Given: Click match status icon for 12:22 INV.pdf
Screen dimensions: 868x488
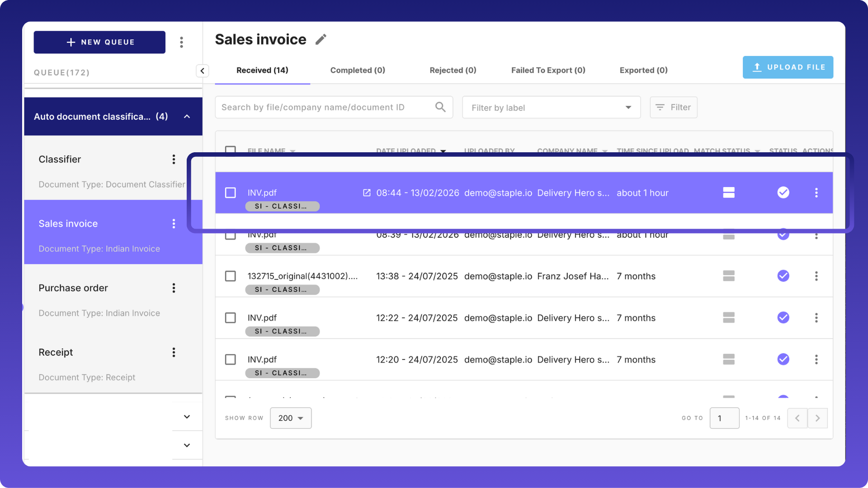Looking at the screenshot, I should 729,318.
